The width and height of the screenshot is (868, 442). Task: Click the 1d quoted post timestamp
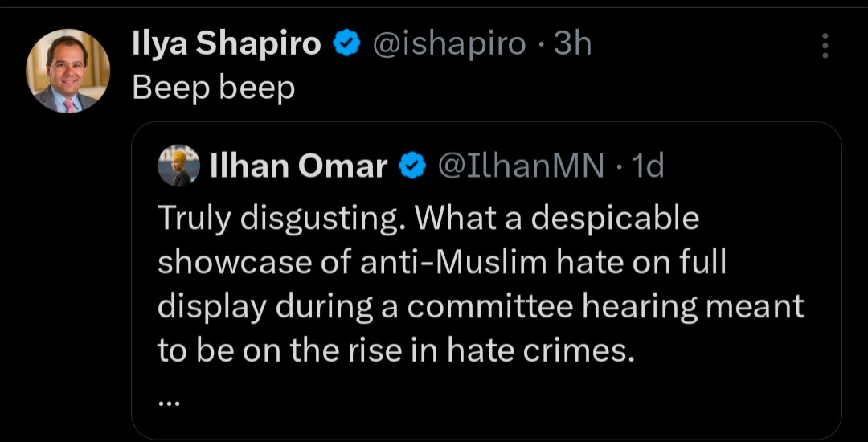649,166
